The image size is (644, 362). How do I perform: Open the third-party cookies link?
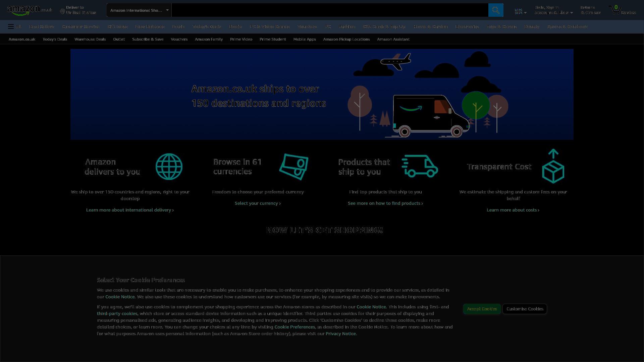click(117, 313)
